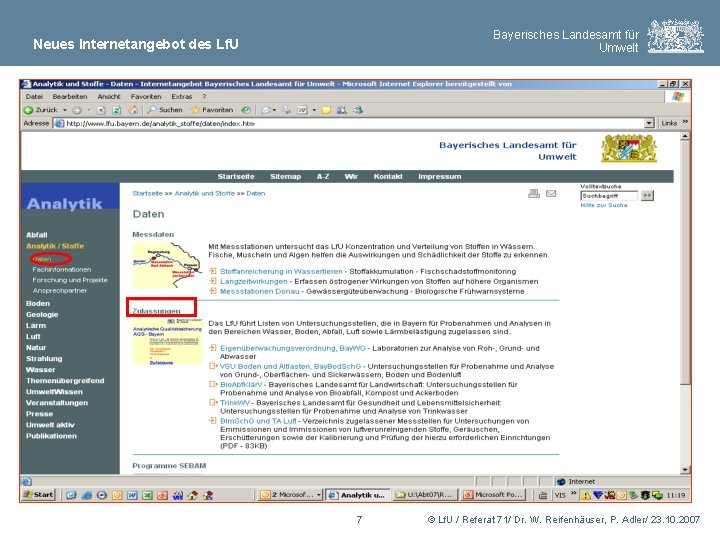Image resolution: width=720 pixels, height=540 pixels.
Task: Expand the grouped Microsoft taskbar button
Action: click(x=290, y=495)
